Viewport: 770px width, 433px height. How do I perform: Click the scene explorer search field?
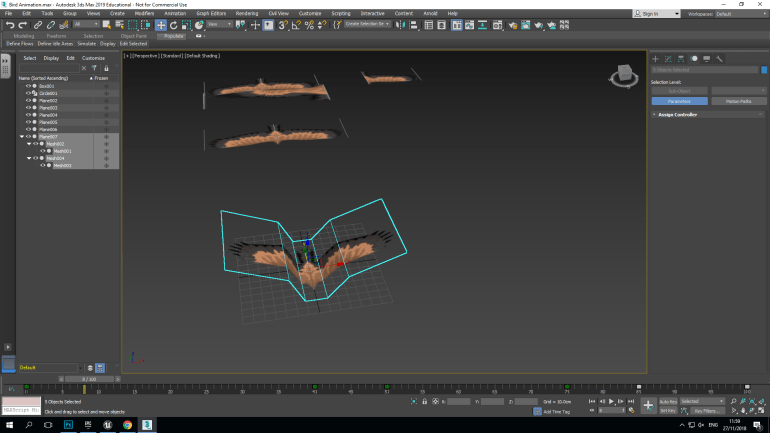[49, 68]
